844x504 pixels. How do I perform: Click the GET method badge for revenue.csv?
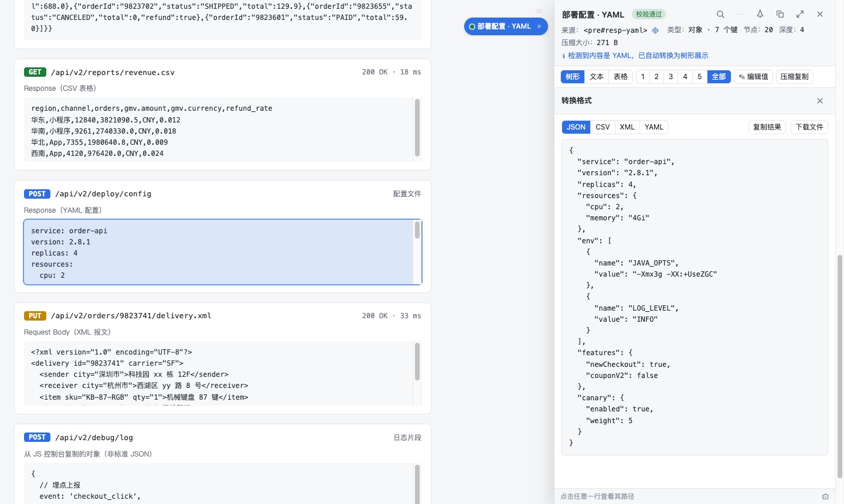pos(35,72)
